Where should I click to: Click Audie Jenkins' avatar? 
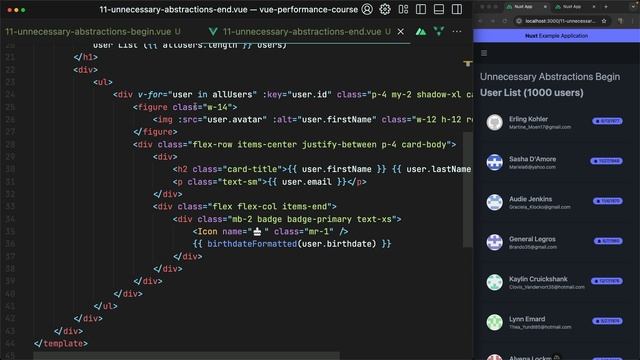494,202
